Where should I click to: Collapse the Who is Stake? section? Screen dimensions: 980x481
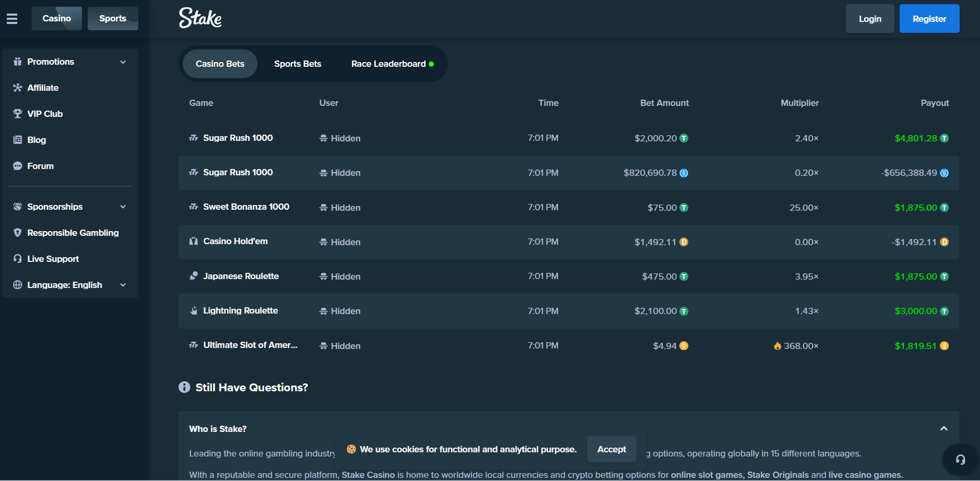tap(944, 429)
